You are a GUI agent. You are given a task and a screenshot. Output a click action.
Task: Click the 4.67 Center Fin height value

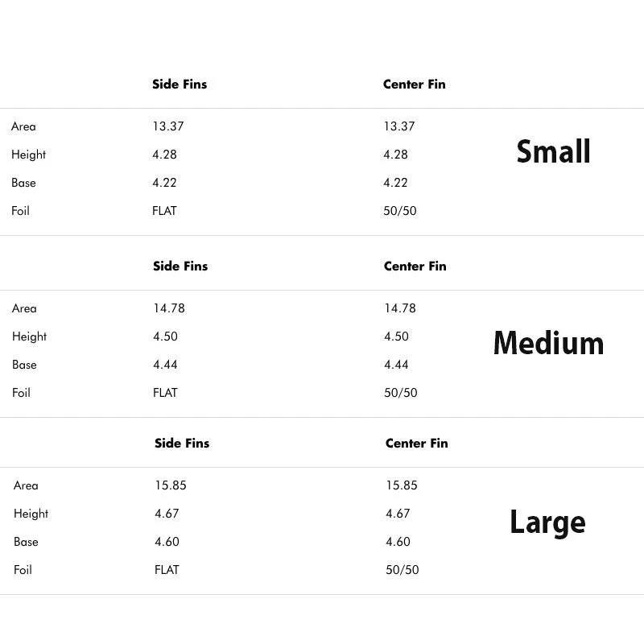click(x=398, y=514)
